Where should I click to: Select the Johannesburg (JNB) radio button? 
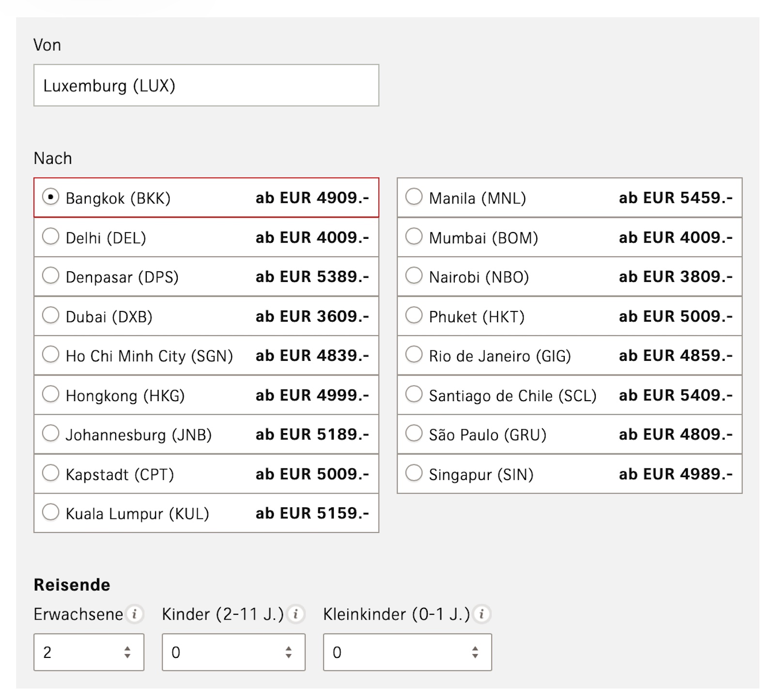[x=50, y=434]
